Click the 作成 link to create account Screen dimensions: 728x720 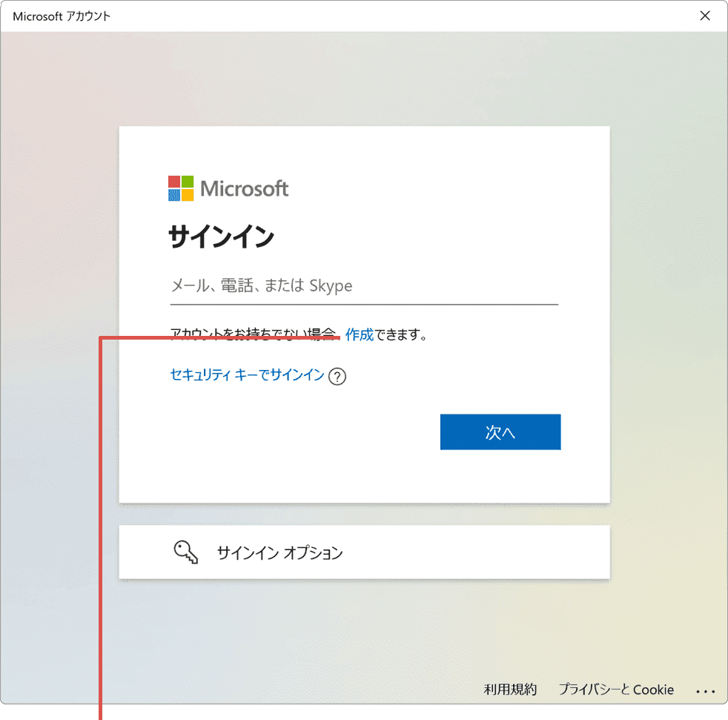(360, 334)
